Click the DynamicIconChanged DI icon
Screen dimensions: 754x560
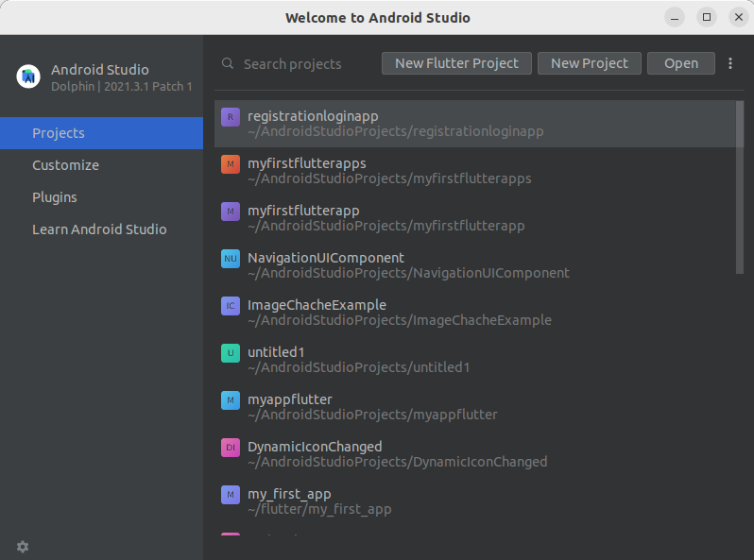[230, 448]
